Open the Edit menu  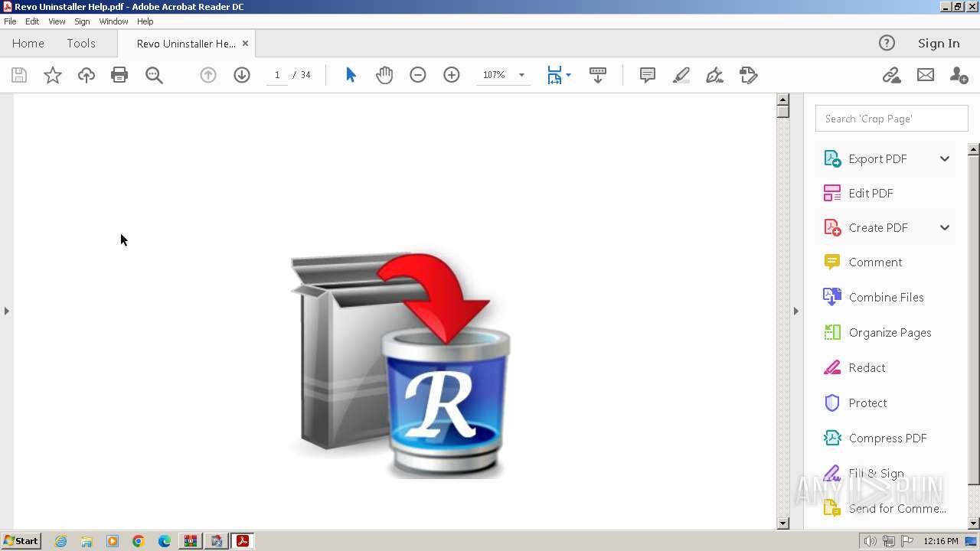pyautogui.click(x=32, y=21)
